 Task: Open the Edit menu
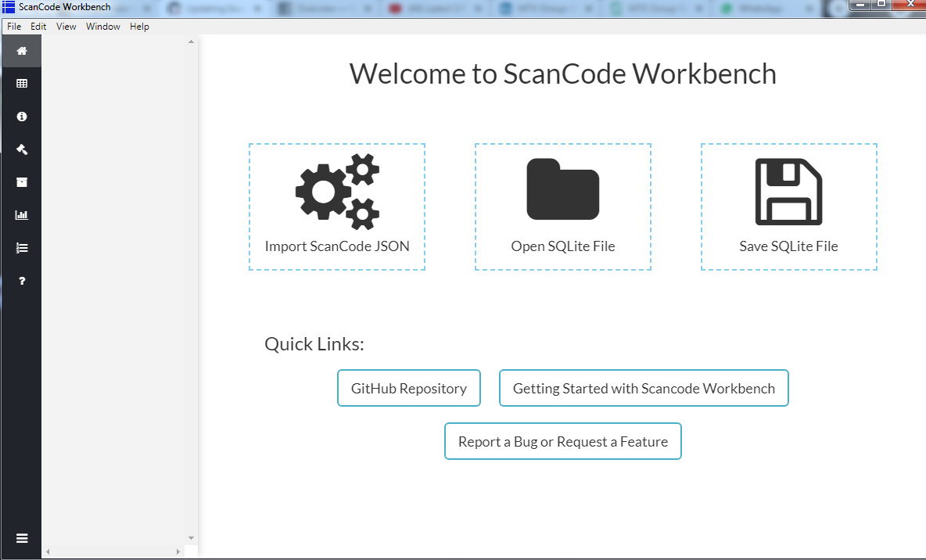coord(38,27)
